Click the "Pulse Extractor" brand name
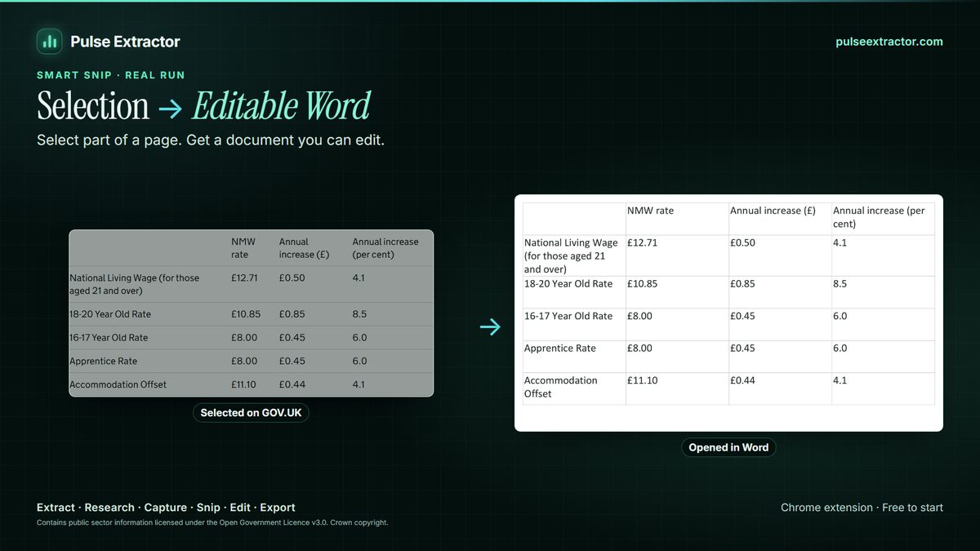This screenshot has height=551, width=980. click(125, 42)
